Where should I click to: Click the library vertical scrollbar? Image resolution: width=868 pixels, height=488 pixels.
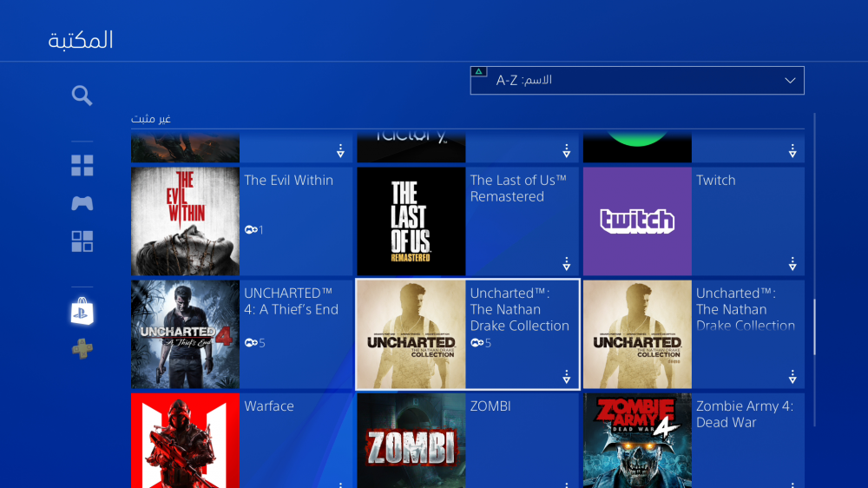click(x=814, y=326)
